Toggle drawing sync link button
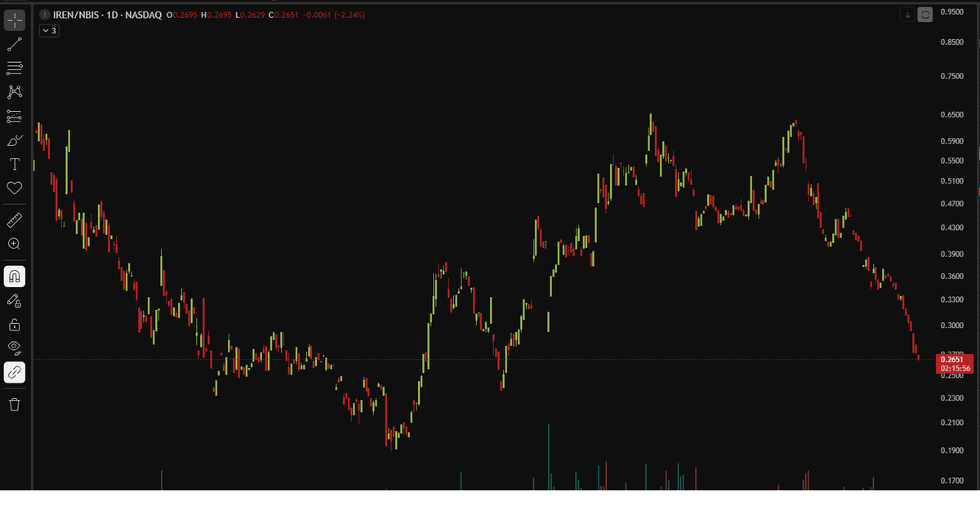The image size is (980, 532). pos(15,373)
